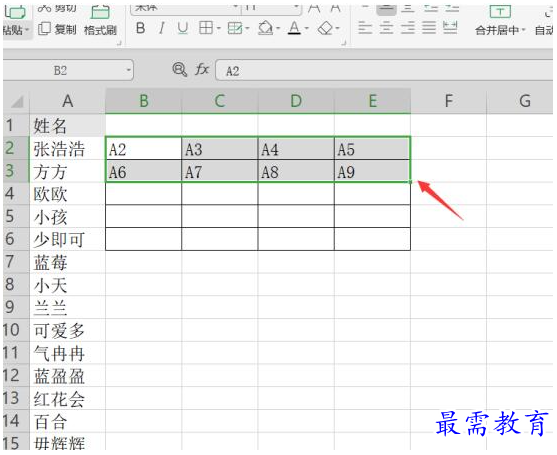The image size is (557, 455).
Task: Align text right
Action: 408,28
